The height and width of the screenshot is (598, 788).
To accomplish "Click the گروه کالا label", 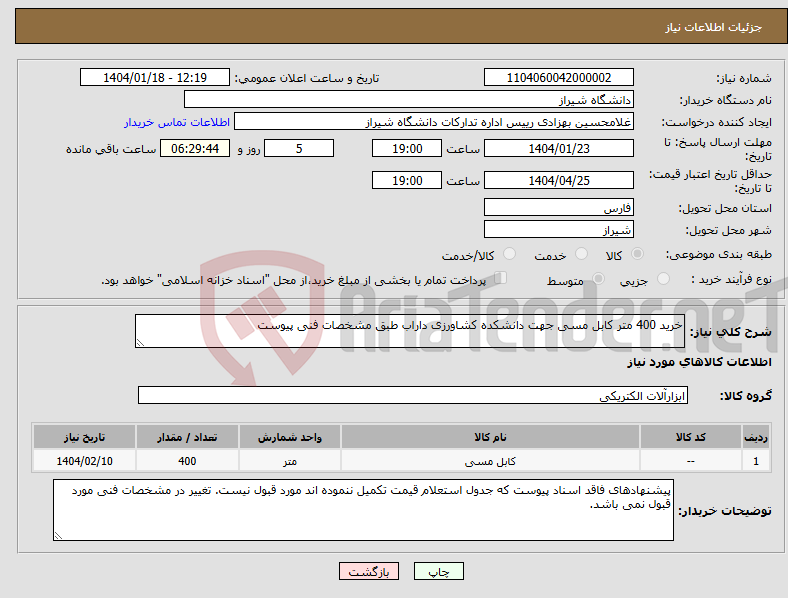I will (x=746, y=396).
